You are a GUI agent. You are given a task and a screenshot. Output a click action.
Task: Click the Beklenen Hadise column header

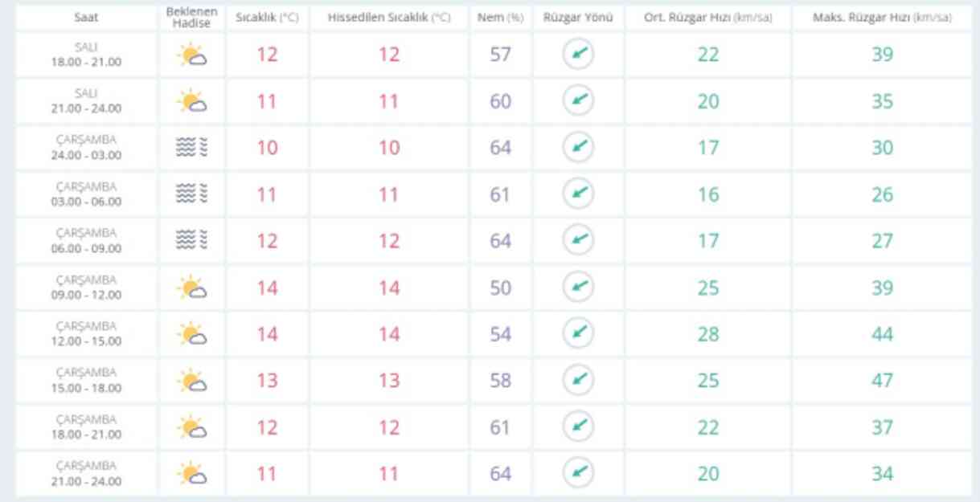(x=192, y=17)
